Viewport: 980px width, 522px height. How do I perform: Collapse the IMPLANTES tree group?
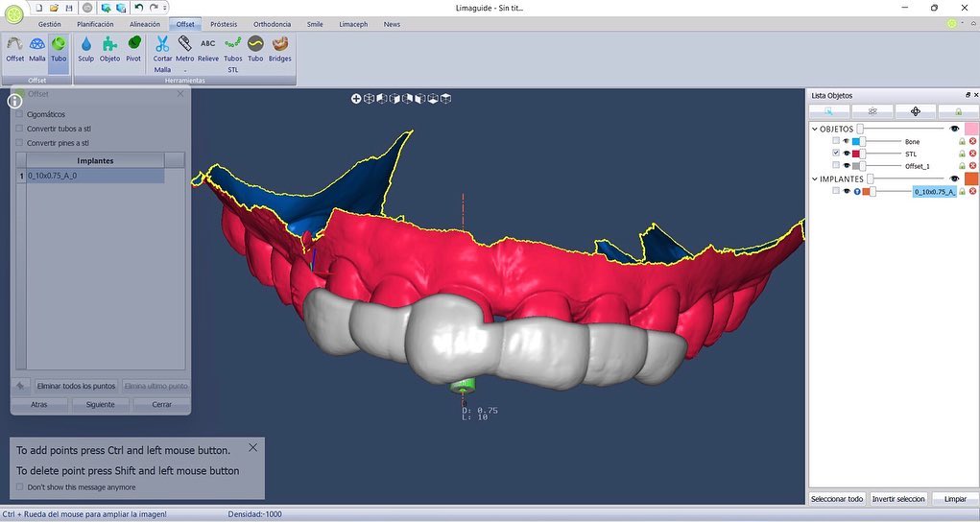click(x=814, y=178)
